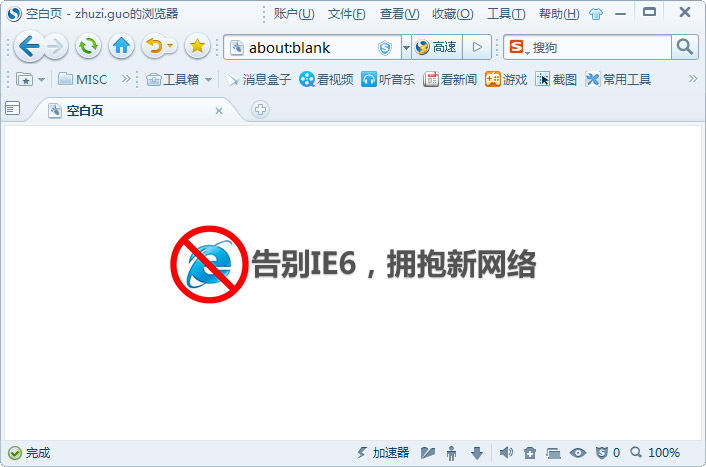Close the 空白页 tab
The height and width of the screenshot is (467, 706).
click(219, 111)
